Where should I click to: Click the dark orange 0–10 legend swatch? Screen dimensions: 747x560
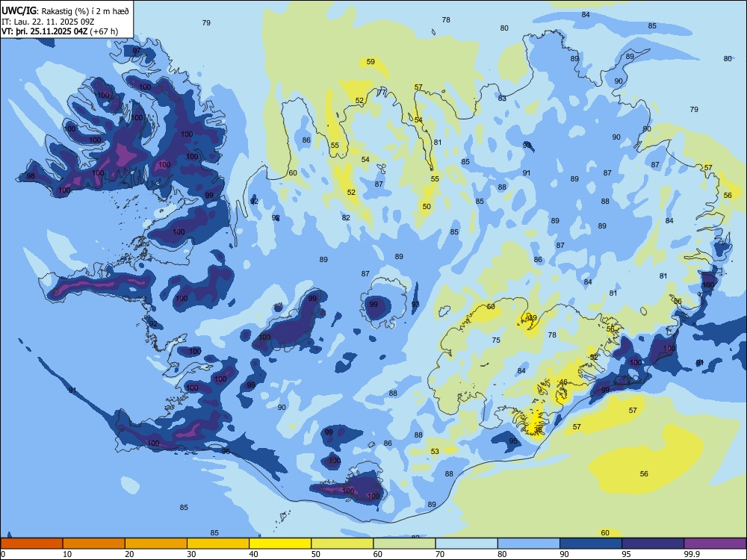[x=31, y=544]
